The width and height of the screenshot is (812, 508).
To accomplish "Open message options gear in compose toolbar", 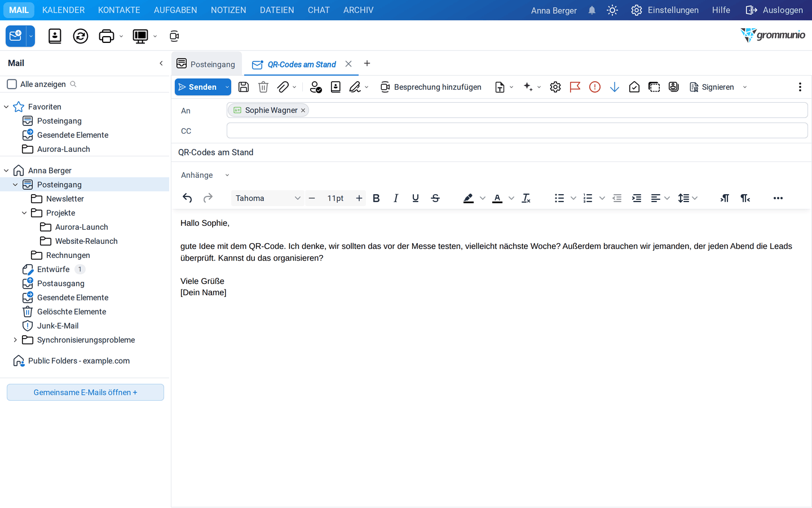I will [x=555, y=87].
